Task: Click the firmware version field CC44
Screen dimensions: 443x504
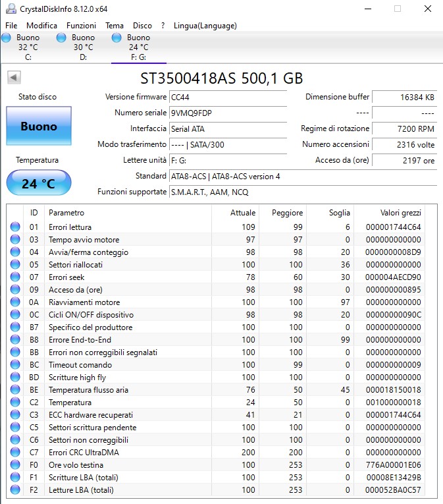Action: click(228, 97)
